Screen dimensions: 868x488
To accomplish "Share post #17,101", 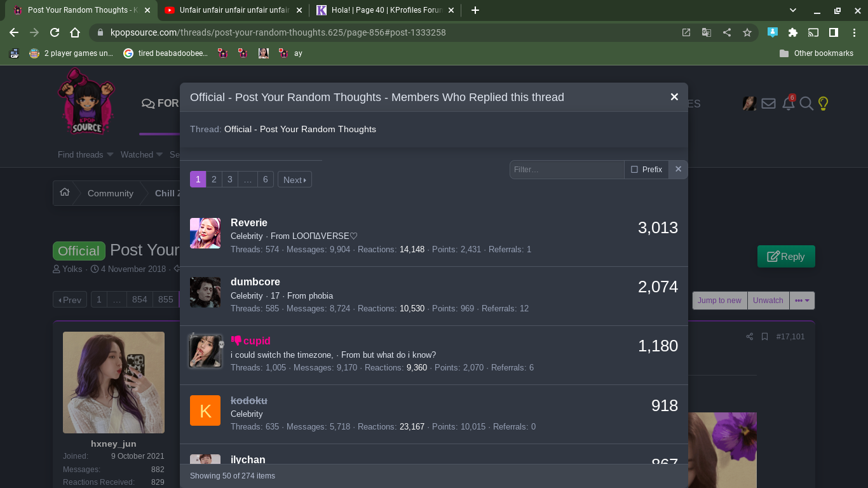I will (749, 337).
